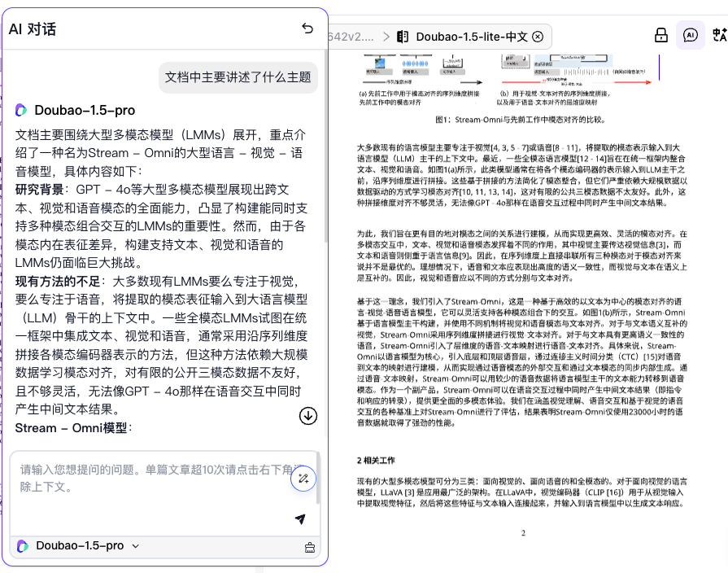Click the translate icon at top right
The width and height of the screenshot is (728, 573).
tap(720, 35)
